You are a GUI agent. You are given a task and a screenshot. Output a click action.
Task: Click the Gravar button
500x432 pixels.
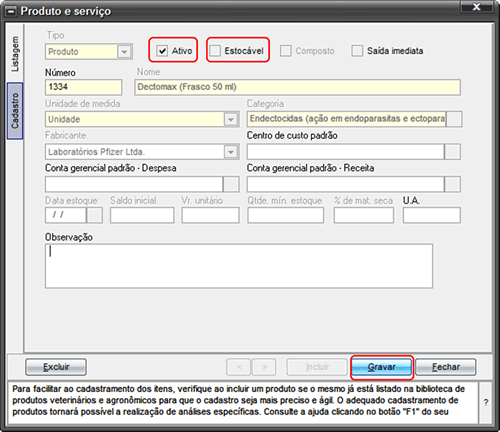tap(382, 367)
